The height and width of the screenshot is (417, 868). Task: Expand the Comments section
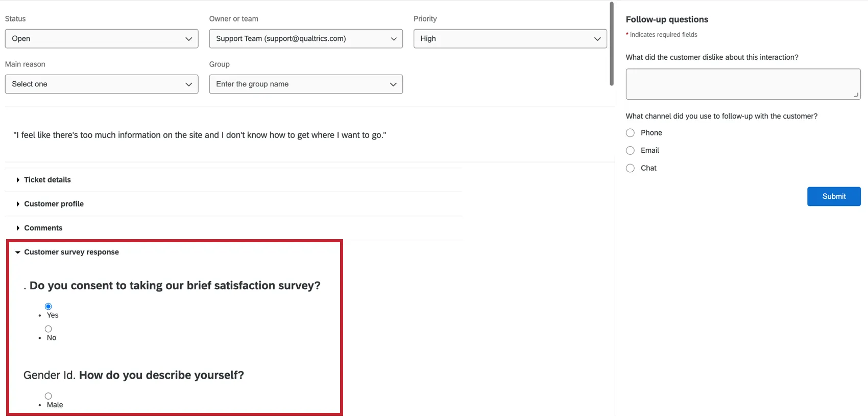pyautogui.click(x=43, y=228)
